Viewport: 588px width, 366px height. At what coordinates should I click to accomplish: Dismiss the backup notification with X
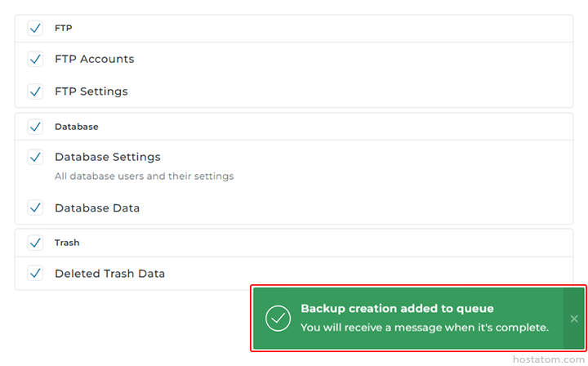574,319
